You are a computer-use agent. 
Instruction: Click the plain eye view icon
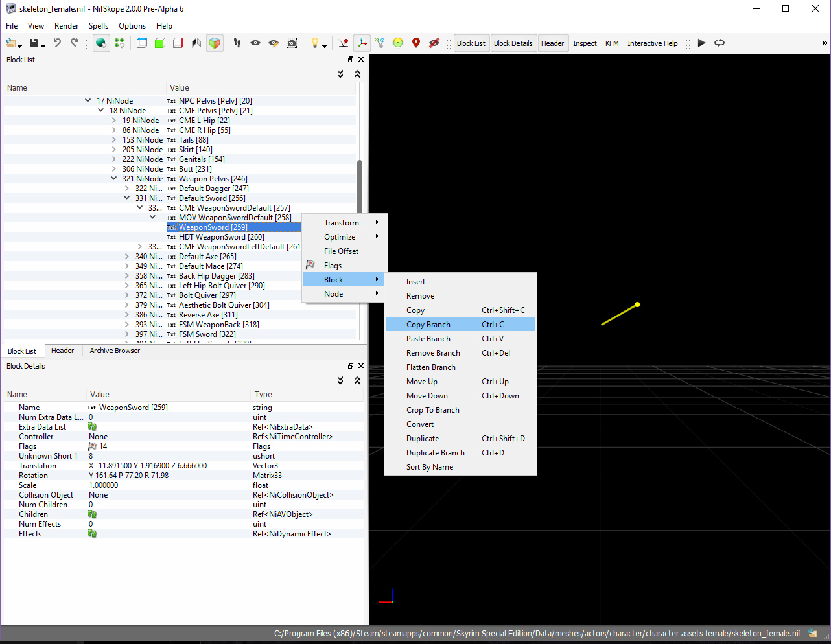(x=255, y=43)
